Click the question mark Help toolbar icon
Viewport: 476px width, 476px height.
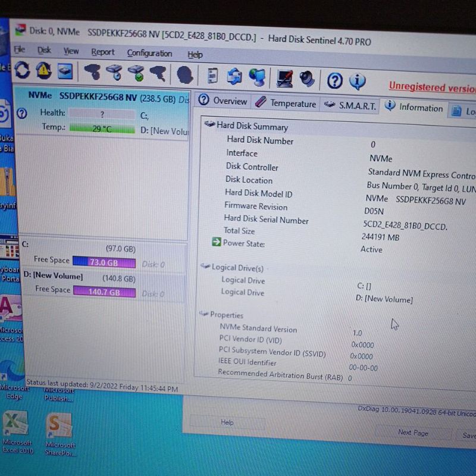click(x=335, y=80)
